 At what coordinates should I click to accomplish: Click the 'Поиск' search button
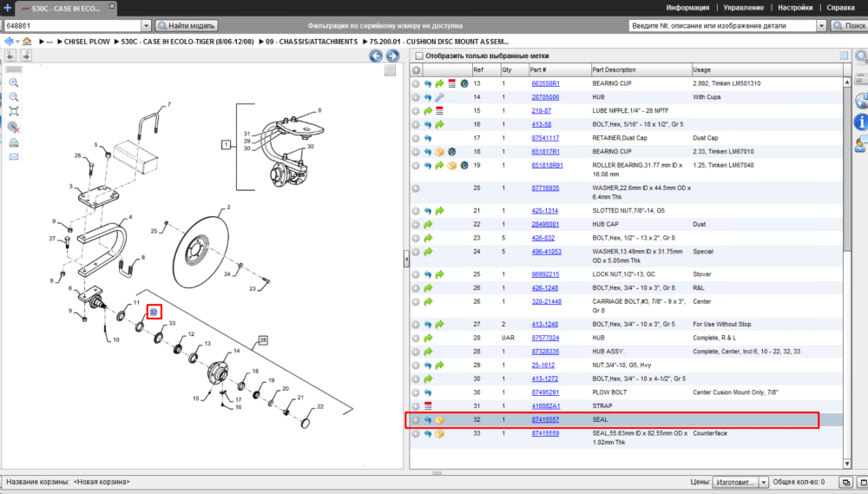pos(849,25)
